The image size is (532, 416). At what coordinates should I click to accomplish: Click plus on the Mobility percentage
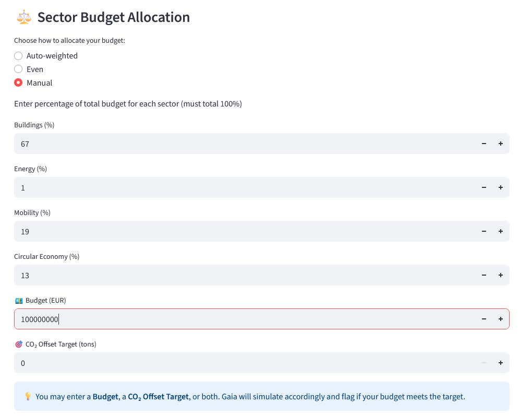click(501, 231)
